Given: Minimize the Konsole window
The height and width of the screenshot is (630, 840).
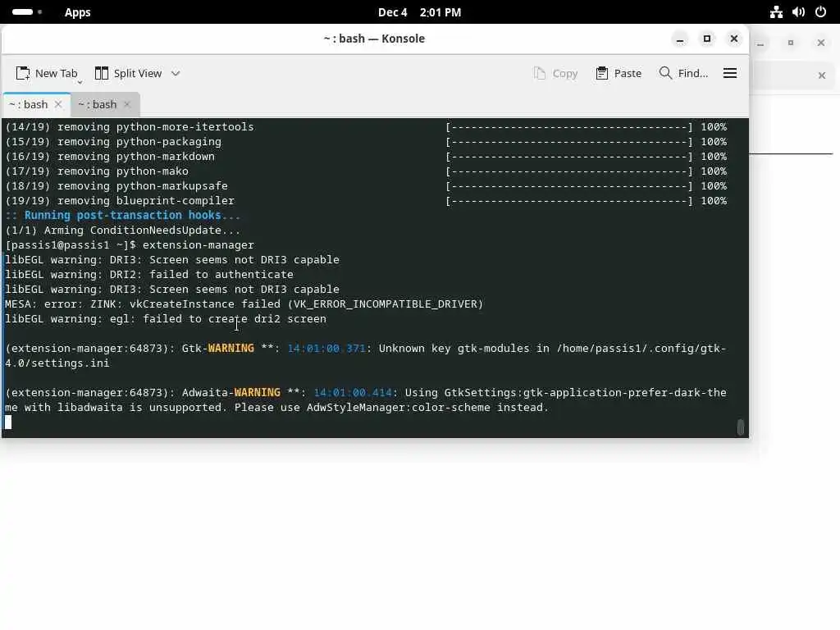Looking at the screenshot, I should 680,39.
